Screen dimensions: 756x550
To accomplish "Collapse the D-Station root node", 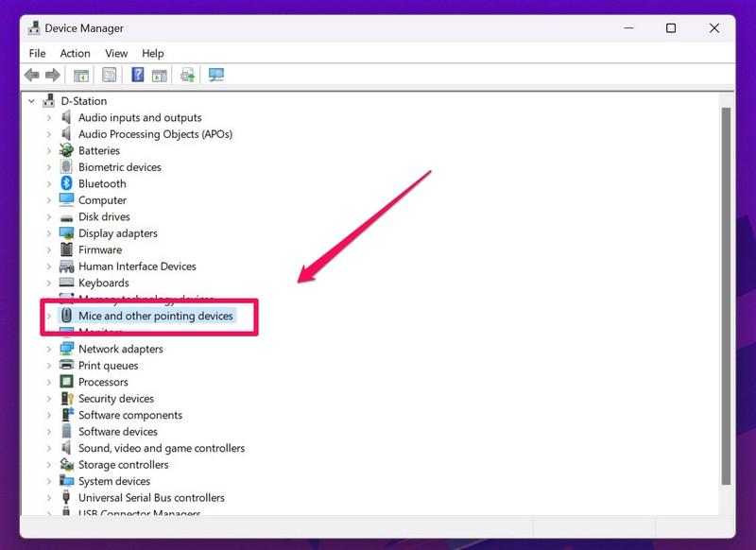I will tap(32, 101).
